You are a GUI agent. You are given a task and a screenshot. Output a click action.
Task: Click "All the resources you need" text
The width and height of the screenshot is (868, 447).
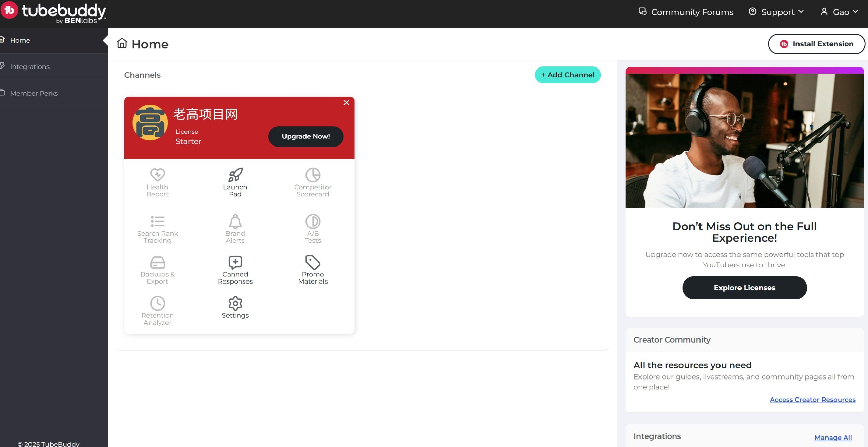tap(692, 365)
